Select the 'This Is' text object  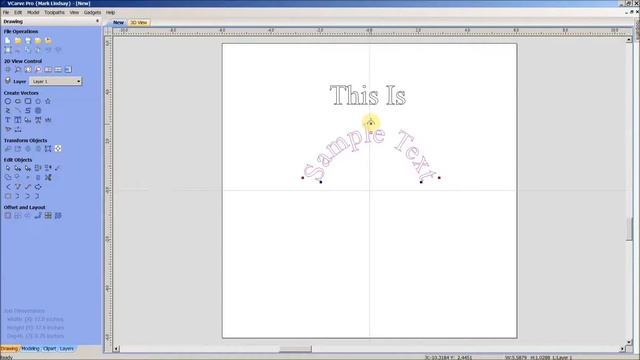(368, 95)
